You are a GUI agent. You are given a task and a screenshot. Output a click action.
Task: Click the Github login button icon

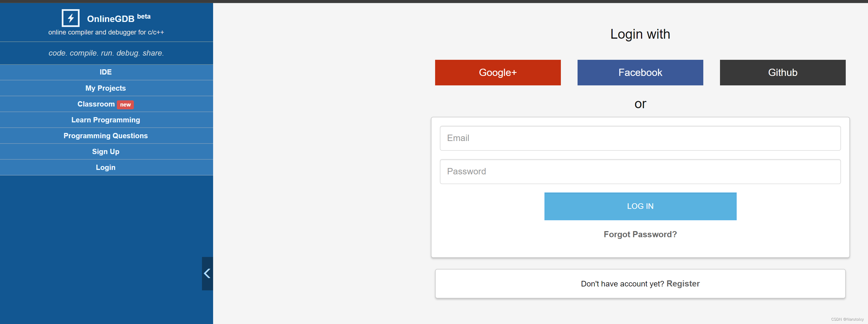pos(783,72)
